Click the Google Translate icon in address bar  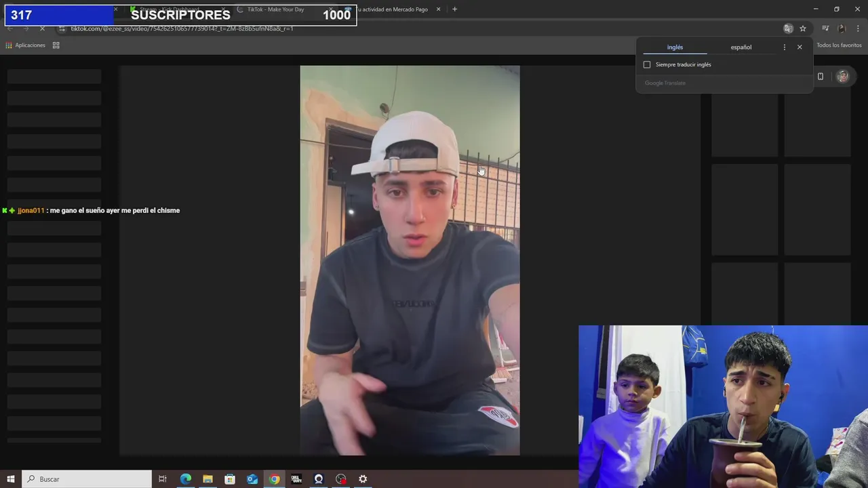pos(788,28)
